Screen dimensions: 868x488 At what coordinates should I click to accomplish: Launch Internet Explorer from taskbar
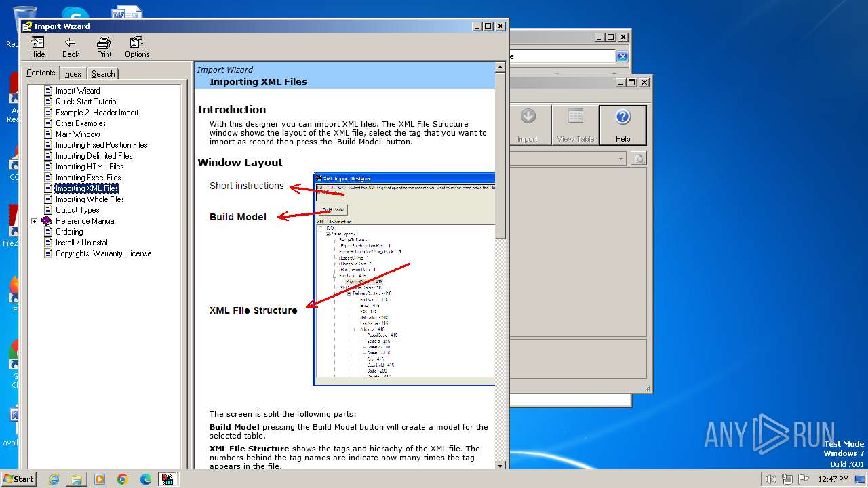(54, 479)
